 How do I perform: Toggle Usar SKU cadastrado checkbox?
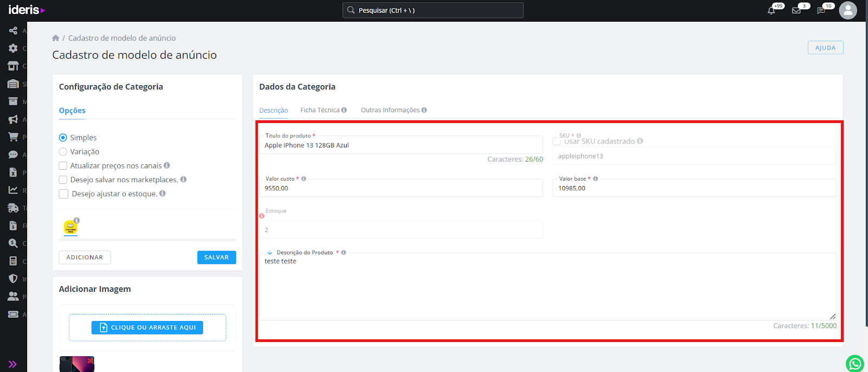coord(557,142)
